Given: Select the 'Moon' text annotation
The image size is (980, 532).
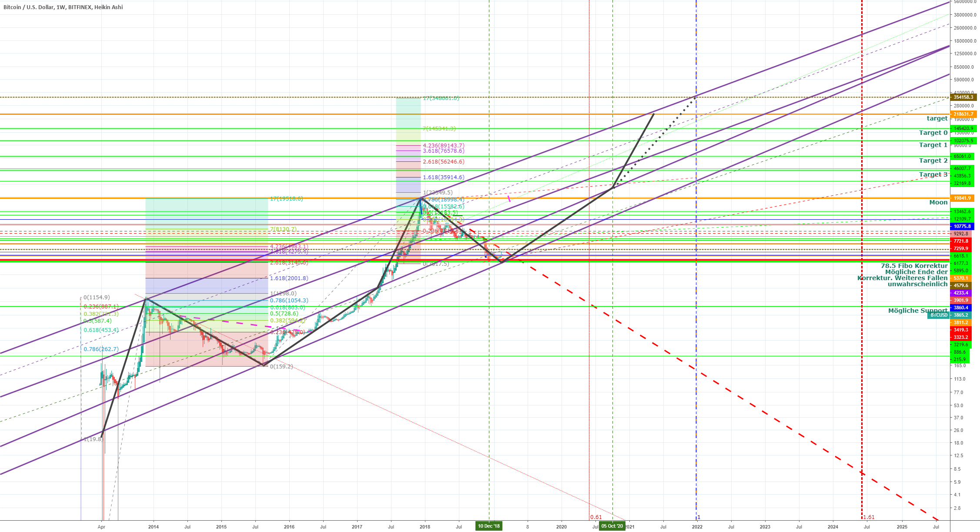Looking at the screenshot, I should pyautogui.click(x=938, y=202).
